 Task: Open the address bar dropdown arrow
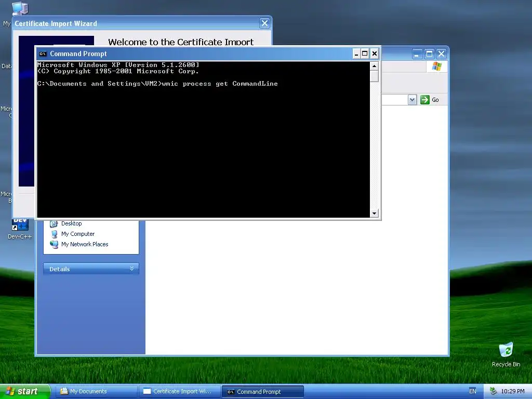(412, 100)
